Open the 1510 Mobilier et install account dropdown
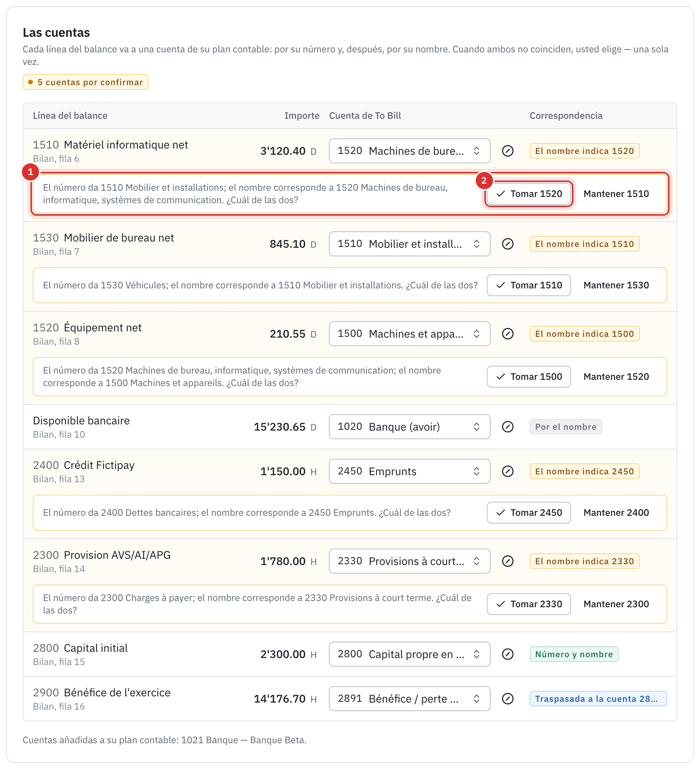 tap(409, 244)
